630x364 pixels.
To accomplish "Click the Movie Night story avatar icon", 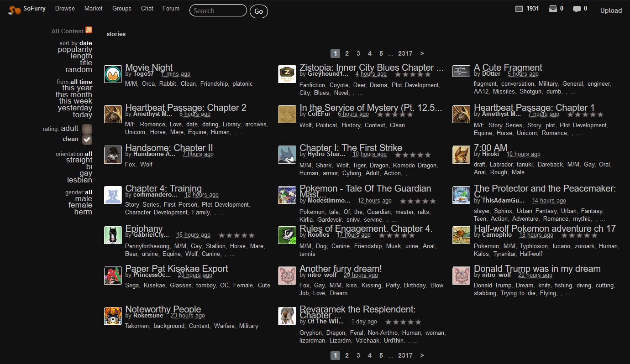I will (113, 73).
